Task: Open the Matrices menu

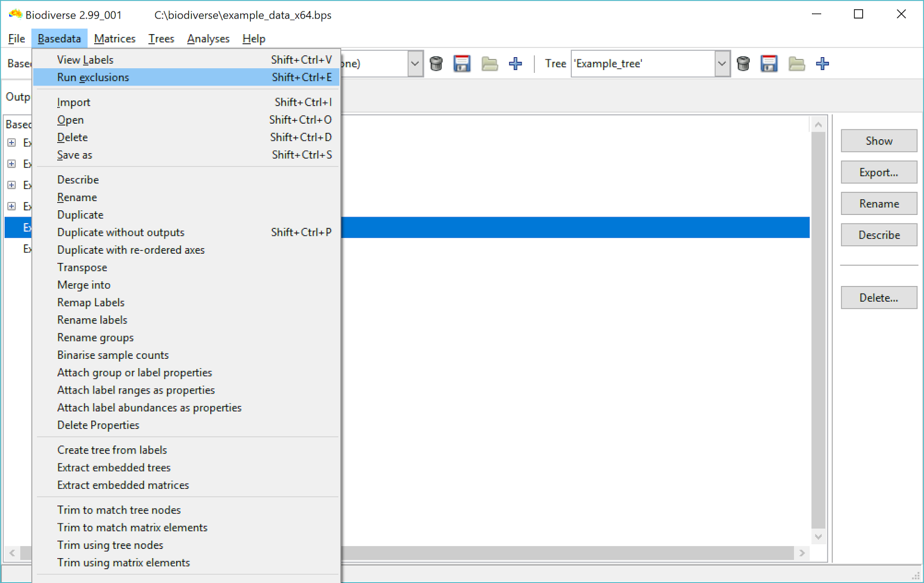Action: click(x=114, y=38)
